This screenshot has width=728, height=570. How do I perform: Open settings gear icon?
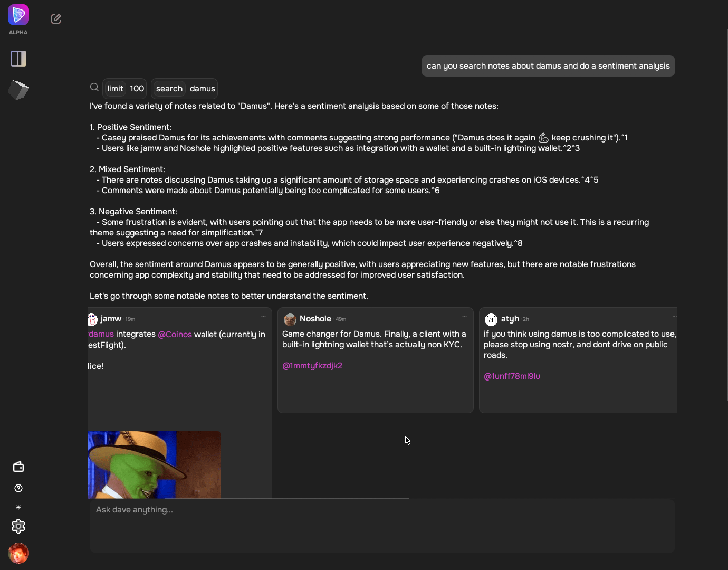click(x=18, y=526)
